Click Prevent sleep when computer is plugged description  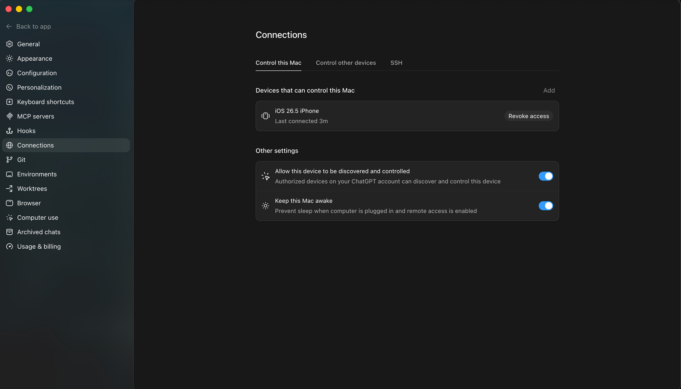[376, 211]
